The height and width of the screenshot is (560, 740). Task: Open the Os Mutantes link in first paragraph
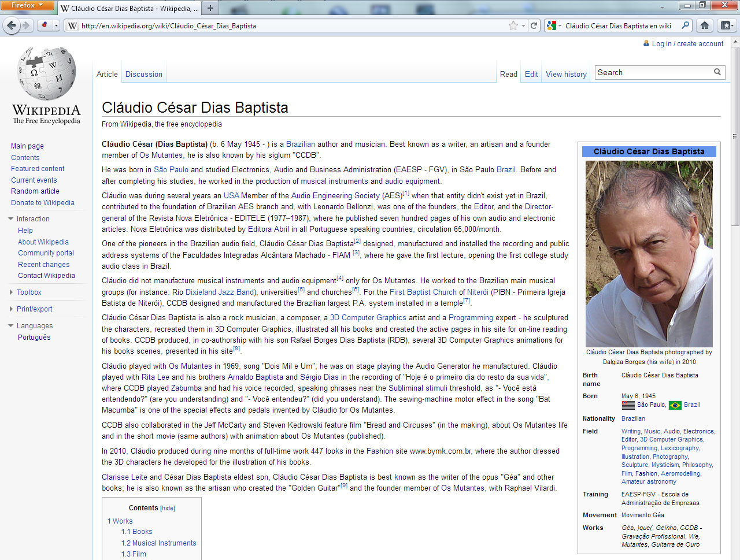coord(161,155)
